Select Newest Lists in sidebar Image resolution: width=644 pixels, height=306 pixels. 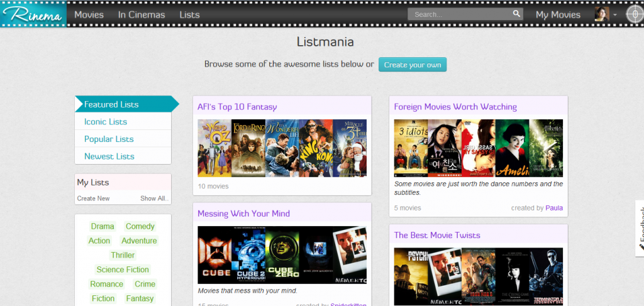[123, 156]
